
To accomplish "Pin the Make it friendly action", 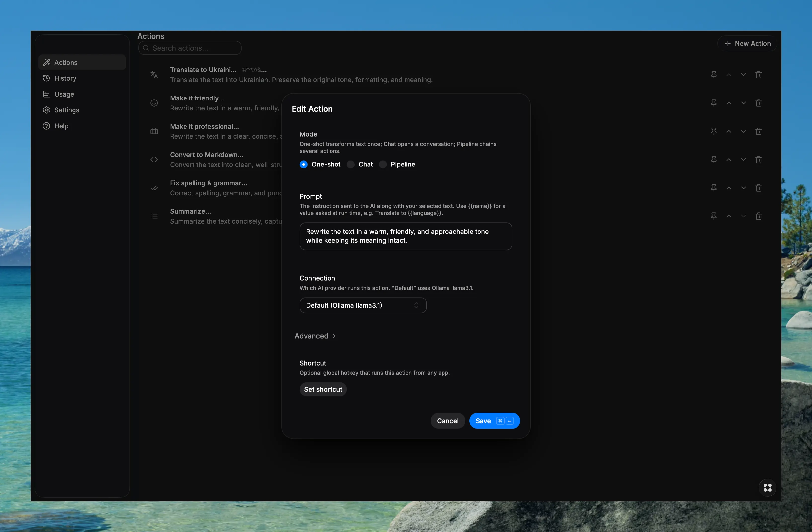I will click(714, 103).
